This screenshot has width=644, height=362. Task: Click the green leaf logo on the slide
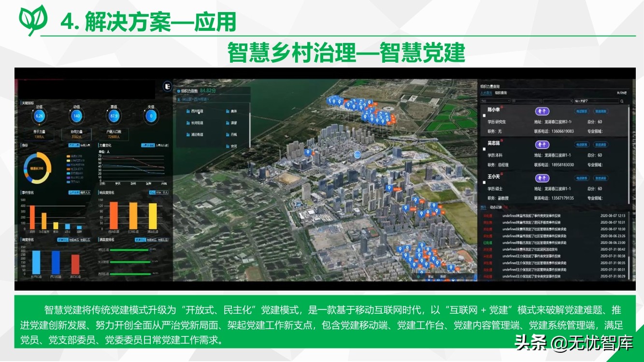tap(33, 19)
